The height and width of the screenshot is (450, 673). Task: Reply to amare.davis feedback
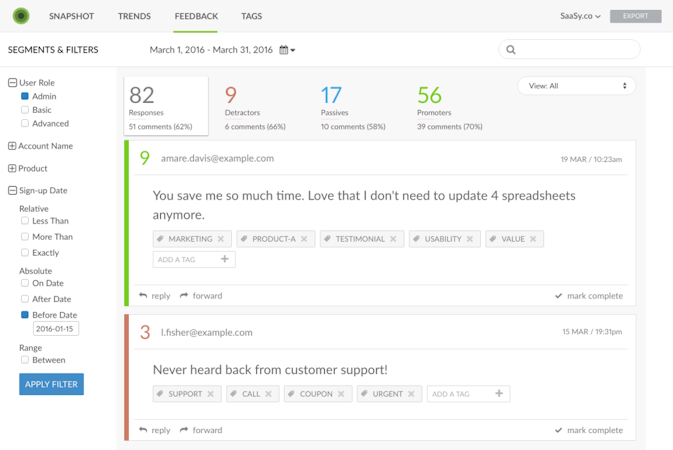pos(155,296)
